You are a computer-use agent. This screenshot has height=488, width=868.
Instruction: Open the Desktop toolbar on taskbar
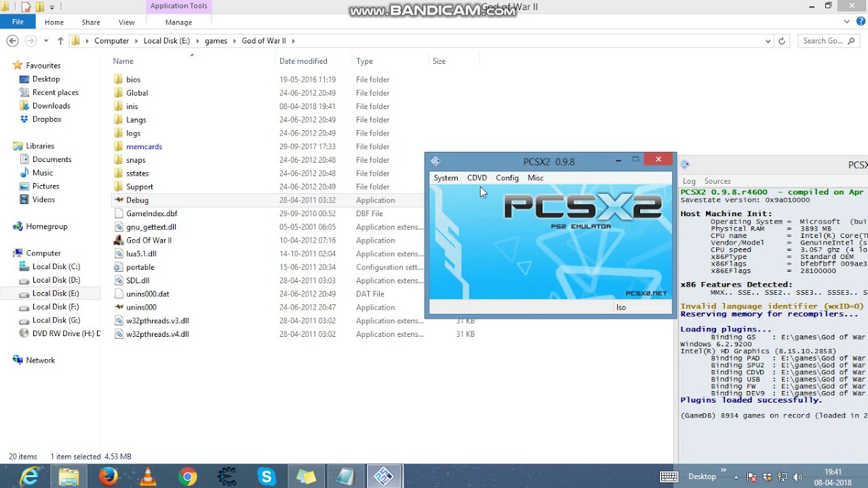tap(702, 476)
